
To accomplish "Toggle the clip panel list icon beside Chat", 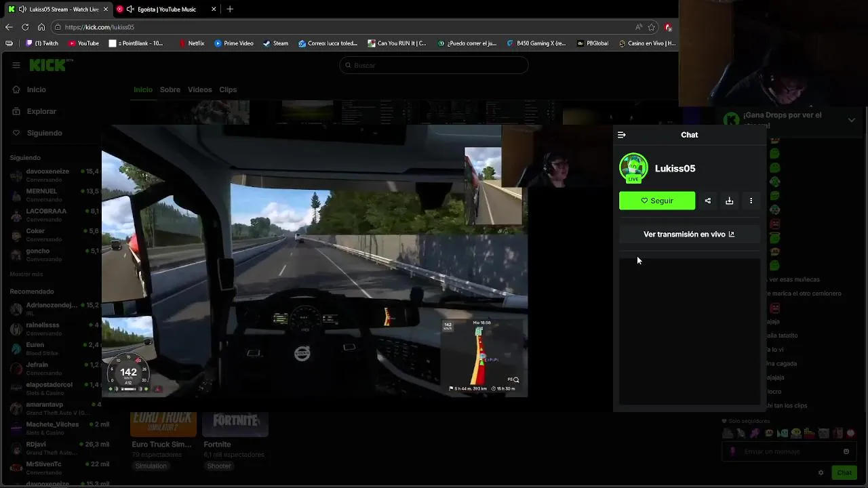I will tap(622, 135).
